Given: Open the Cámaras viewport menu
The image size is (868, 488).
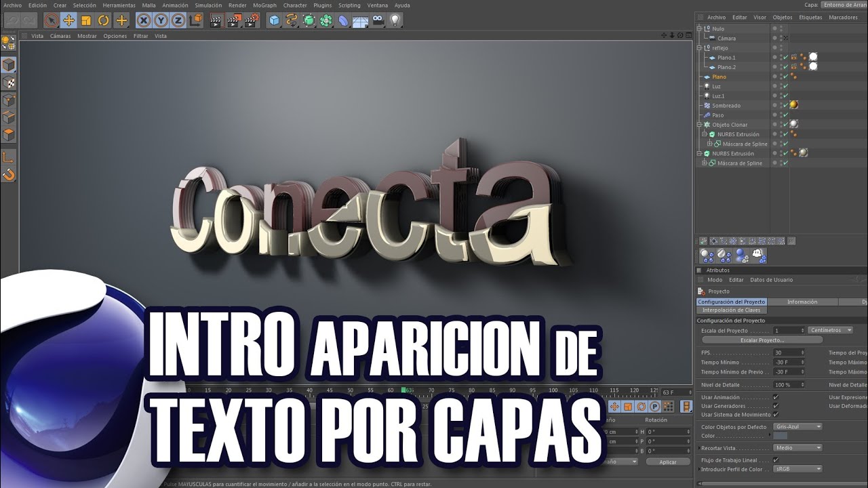Looking at the screenshot, I should (60, 36).
